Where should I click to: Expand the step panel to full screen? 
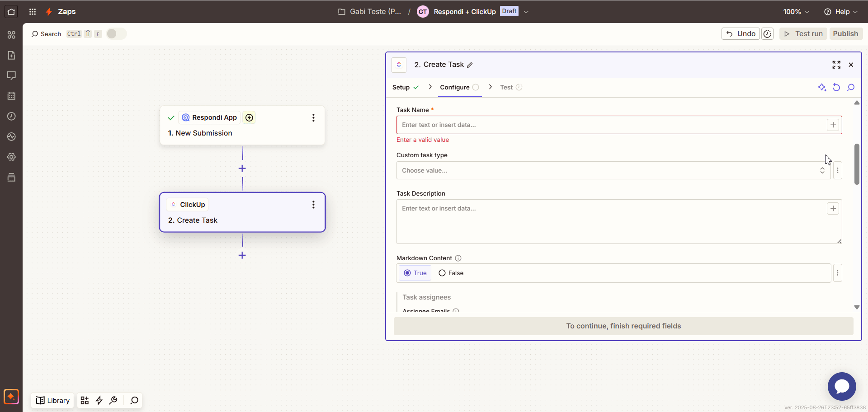[x=836, y=65]
